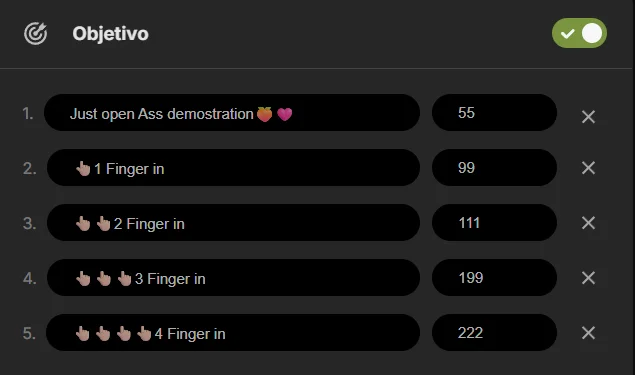This screenshot has height=375, width=635.
Task: Remove the fifth goal valued 222
Action: point(588,333)
